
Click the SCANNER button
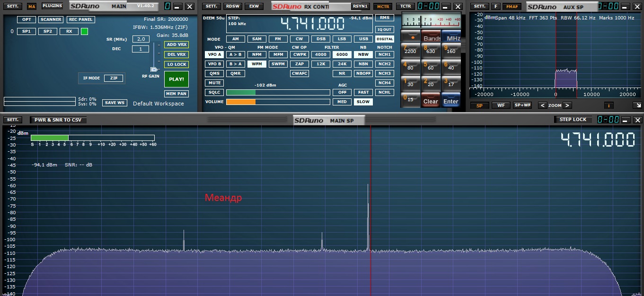click(x=51, y=19)
